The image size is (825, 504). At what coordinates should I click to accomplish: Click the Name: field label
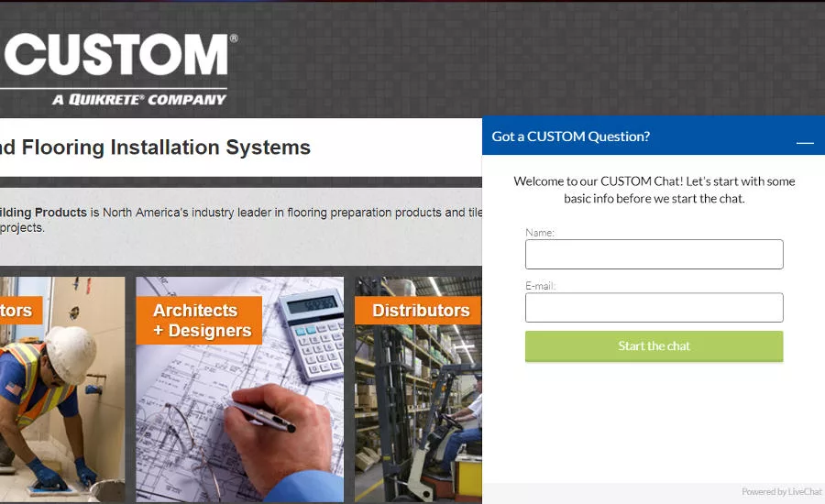540,232
